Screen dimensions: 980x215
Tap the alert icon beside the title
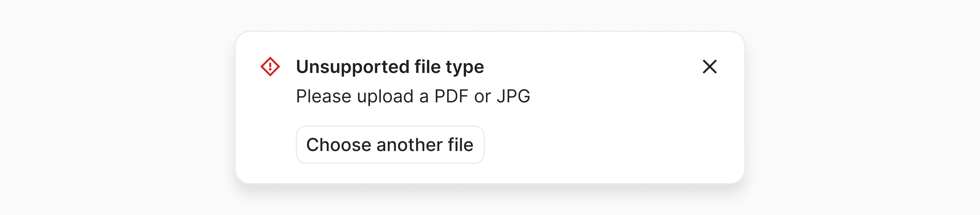(x=270, y=67)
